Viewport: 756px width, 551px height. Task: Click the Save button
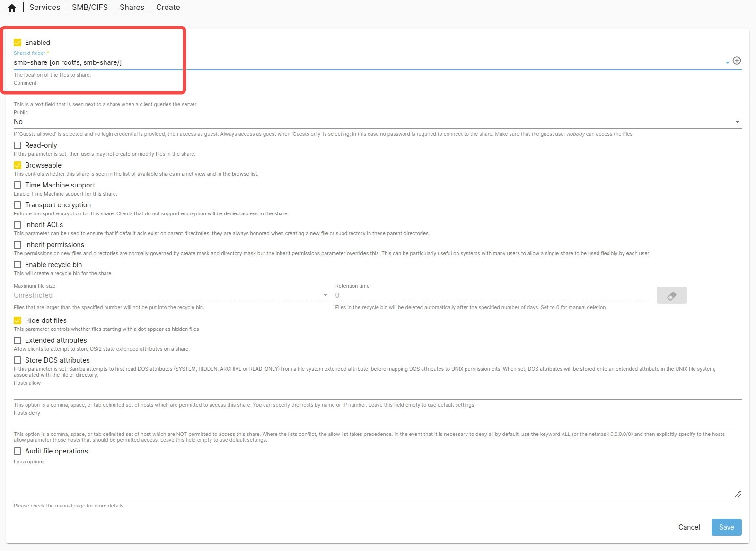(x=726, y=527)
